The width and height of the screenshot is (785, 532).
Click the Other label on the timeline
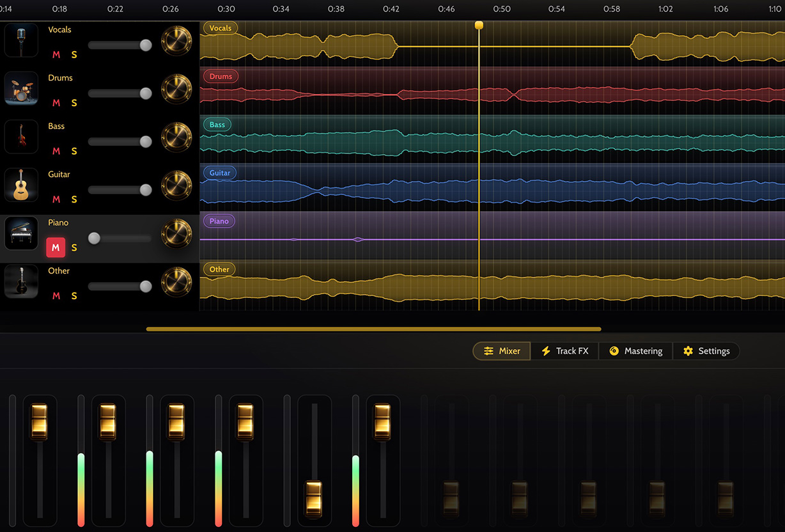[x=219, y=269]
